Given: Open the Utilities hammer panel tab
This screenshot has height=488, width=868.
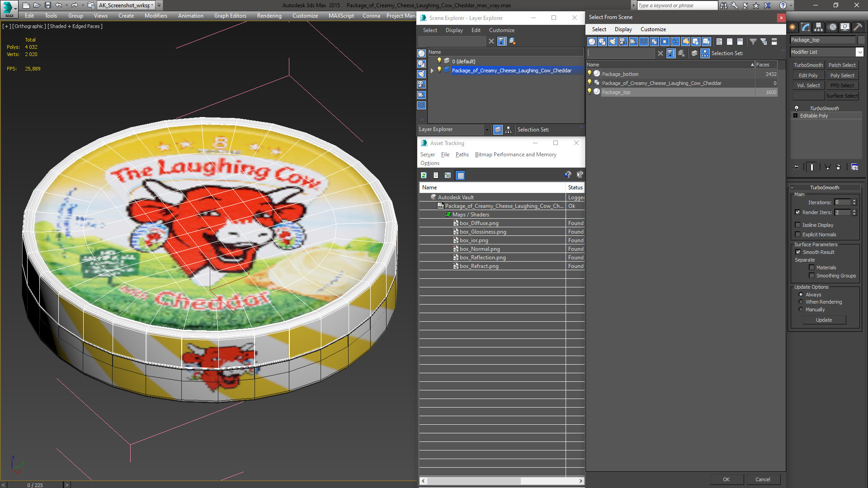Looking at the screenshot, I should tap(858, 27).
